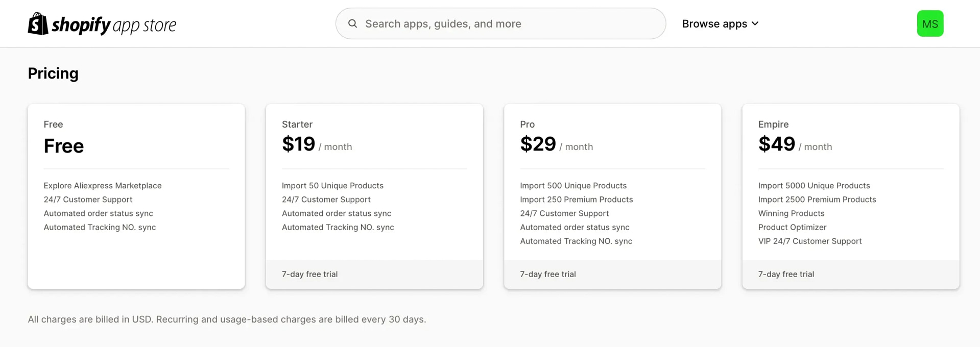This screenshot has width=980, height=347.
Task: Click Starter plan '7-day free trial' footer
Action: click(x=374, y=274)
